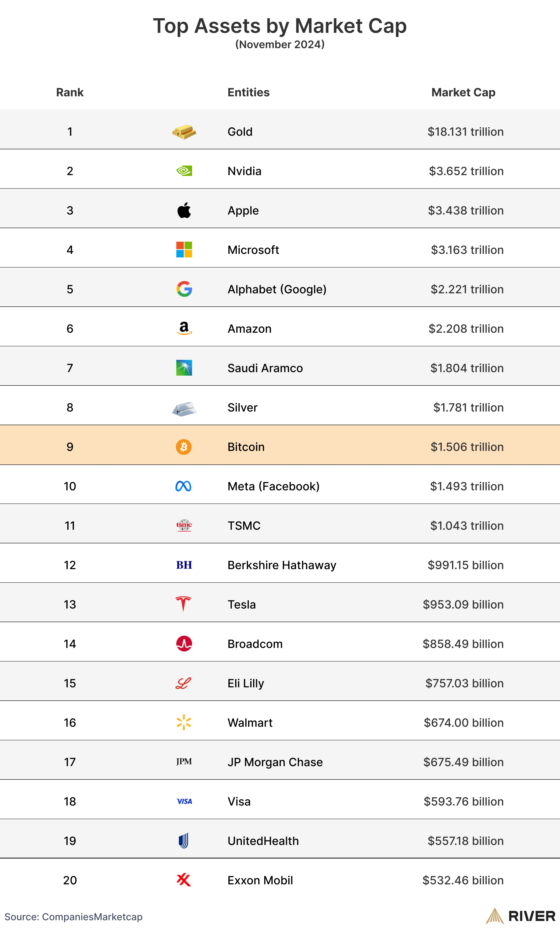This screenshot has height=929, width=560.
Task: Click the silver bars icon
Action: click(184, 409)
